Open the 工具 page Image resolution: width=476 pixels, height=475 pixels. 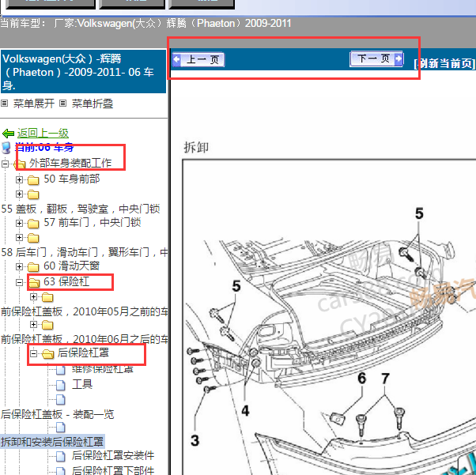82,384
